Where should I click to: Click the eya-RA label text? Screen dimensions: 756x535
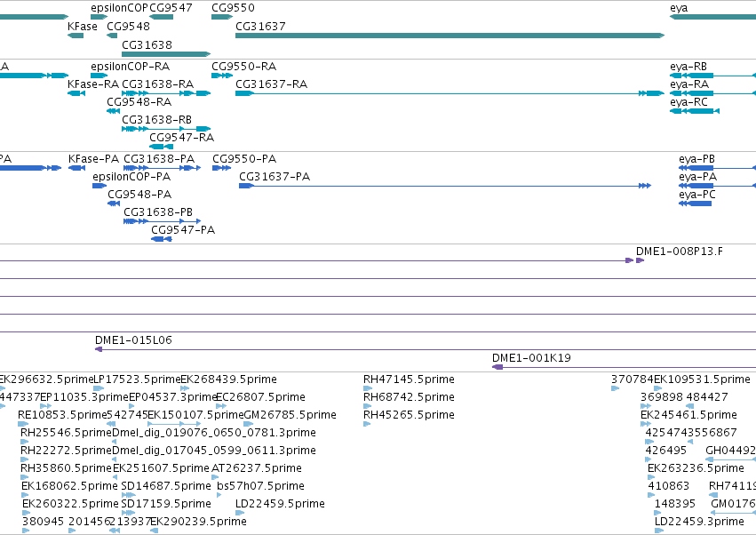(689, 84)
